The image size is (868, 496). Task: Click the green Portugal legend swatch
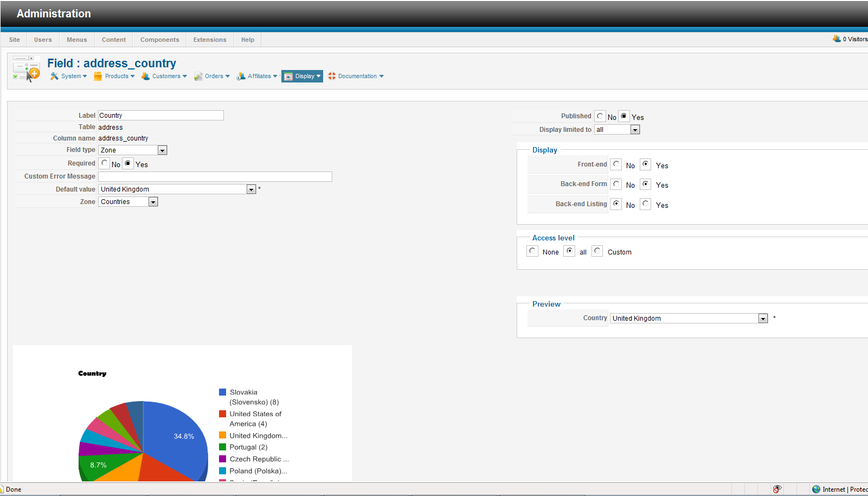[x=222, y=447]
